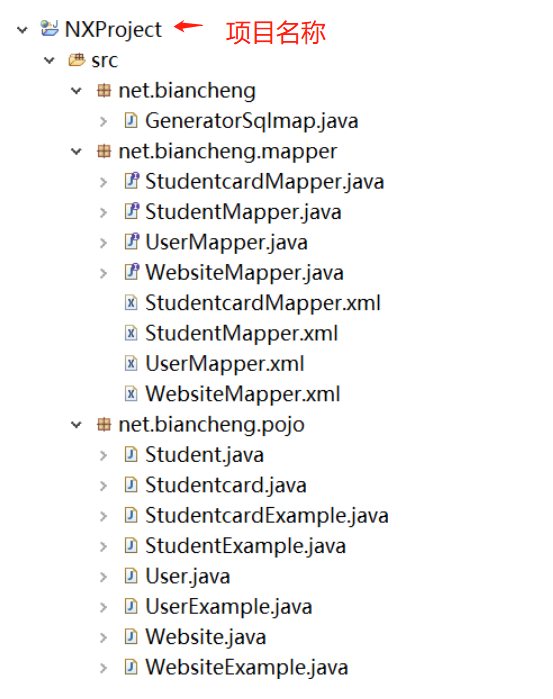Collapse the NXProject tree node

click(22, 30)
